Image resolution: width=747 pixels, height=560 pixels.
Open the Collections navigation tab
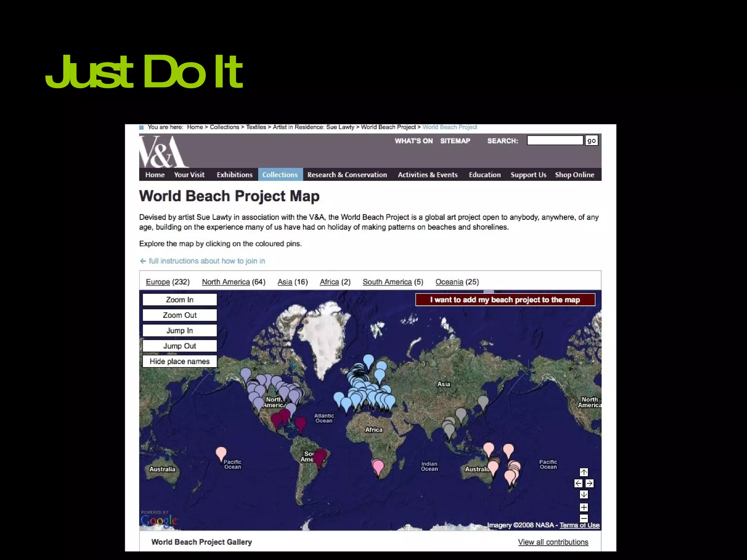click(x=280, y=175)
